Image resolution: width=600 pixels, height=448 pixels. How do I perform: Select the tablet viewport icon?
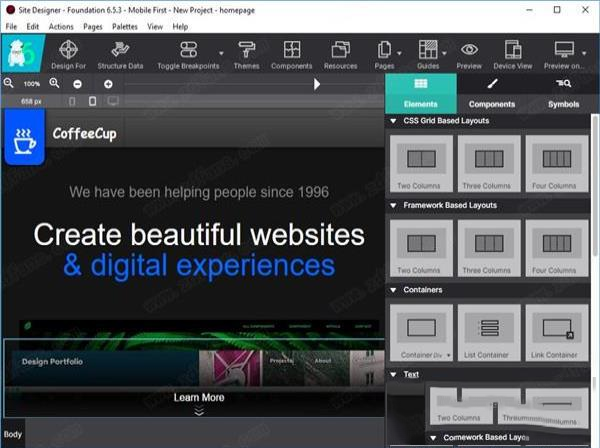tap(92, 101)
